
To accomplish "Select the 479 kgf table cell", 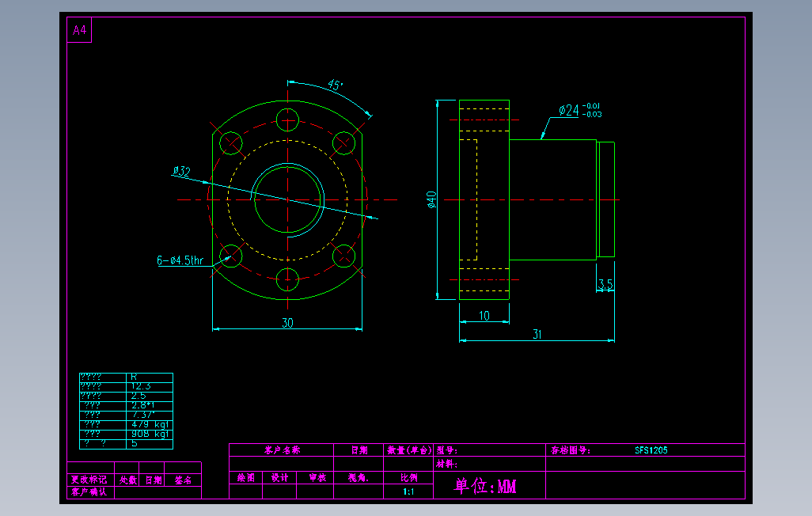I will click(x=150, y=424).
